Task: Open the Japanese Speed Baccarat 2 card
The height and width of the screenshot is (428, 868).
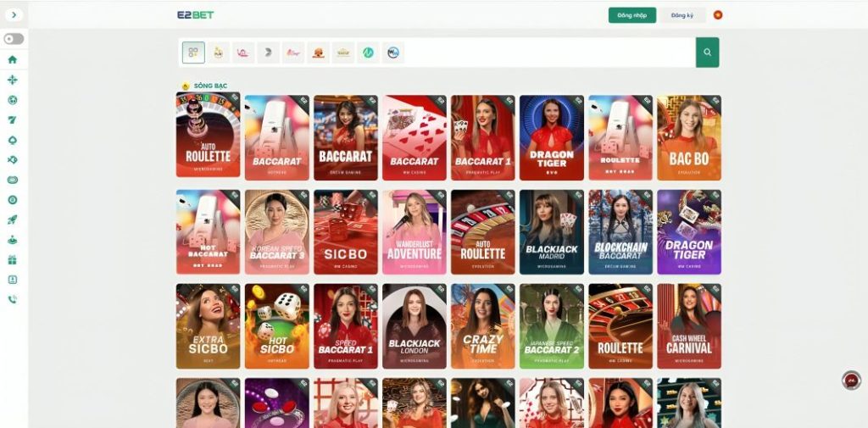Action: [551, 326]
